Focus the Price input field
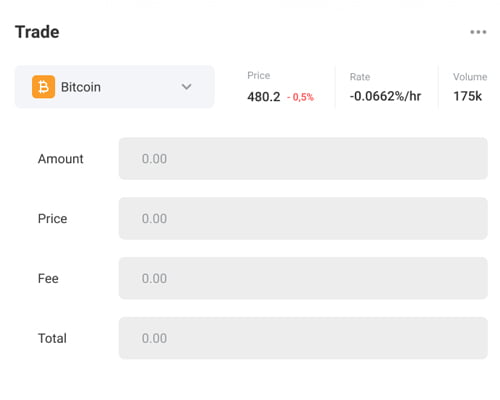 coord(303,218)
